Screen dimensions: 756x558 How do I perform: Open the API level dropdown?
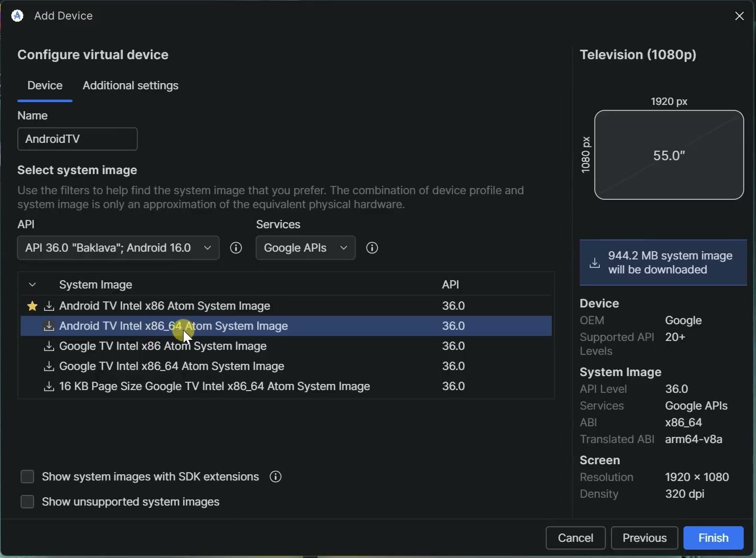click(118, 248)
